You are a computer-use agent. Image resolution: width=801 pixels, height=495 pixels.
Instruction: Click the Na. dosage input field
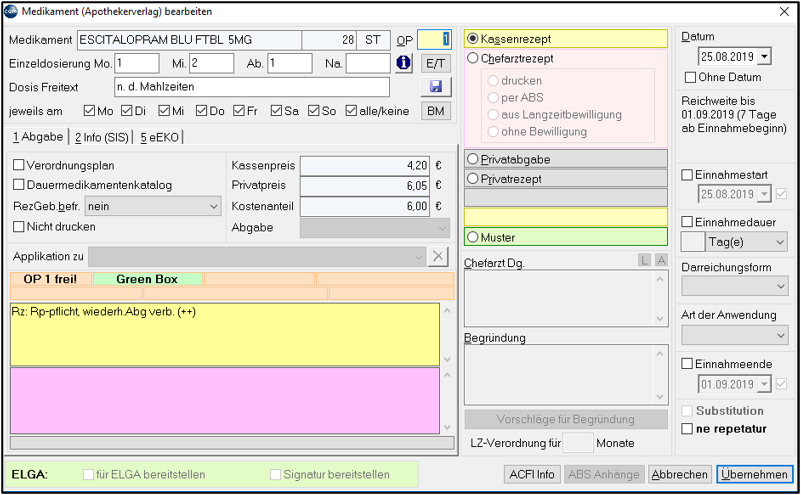pyautogui.click(x=368, y=63)
